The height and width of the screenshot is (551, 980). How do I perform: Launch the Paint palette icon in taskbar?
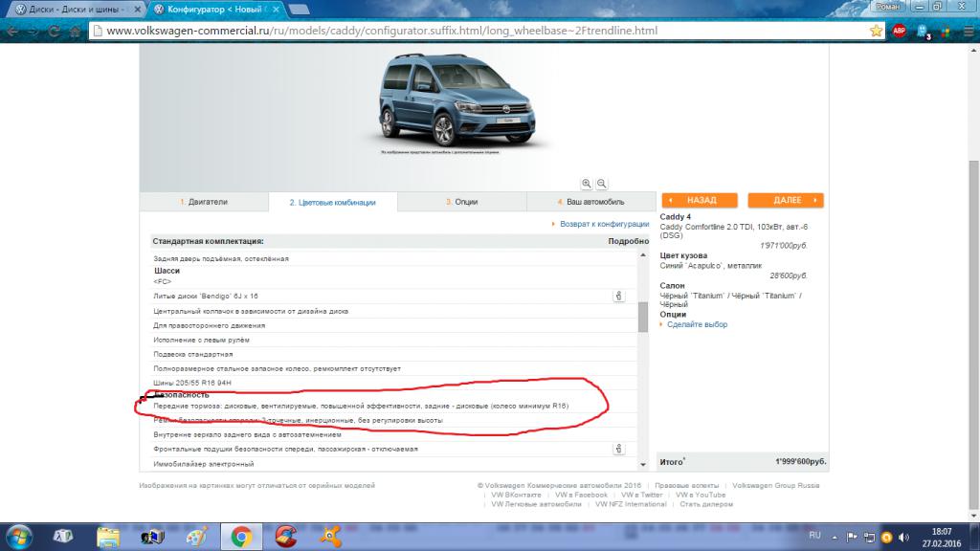[197, 537]
